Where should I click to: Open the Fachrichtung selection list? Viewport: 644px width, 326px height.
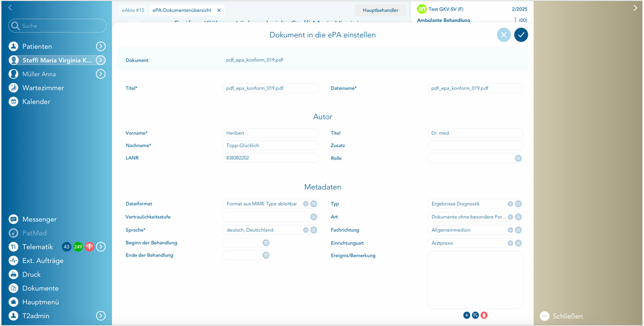[518, 230]
